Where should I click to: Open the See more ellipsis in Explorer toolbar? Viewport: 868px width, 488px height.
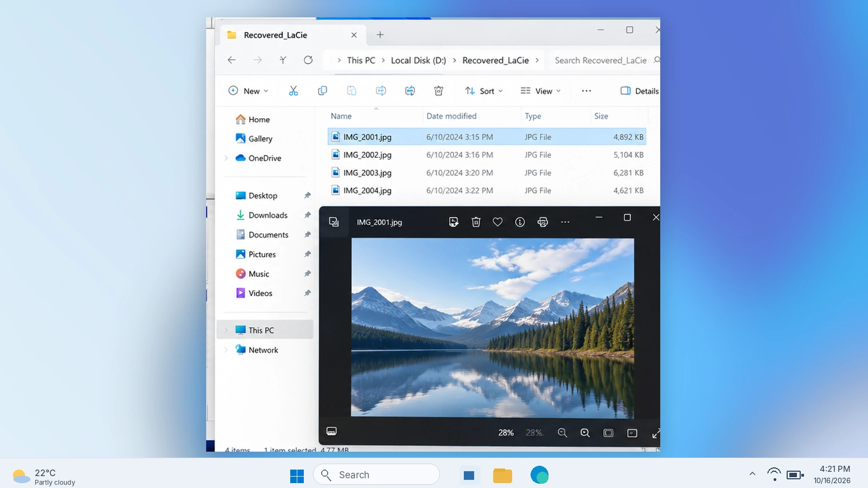pyautogui.click(x=586, y=91)
